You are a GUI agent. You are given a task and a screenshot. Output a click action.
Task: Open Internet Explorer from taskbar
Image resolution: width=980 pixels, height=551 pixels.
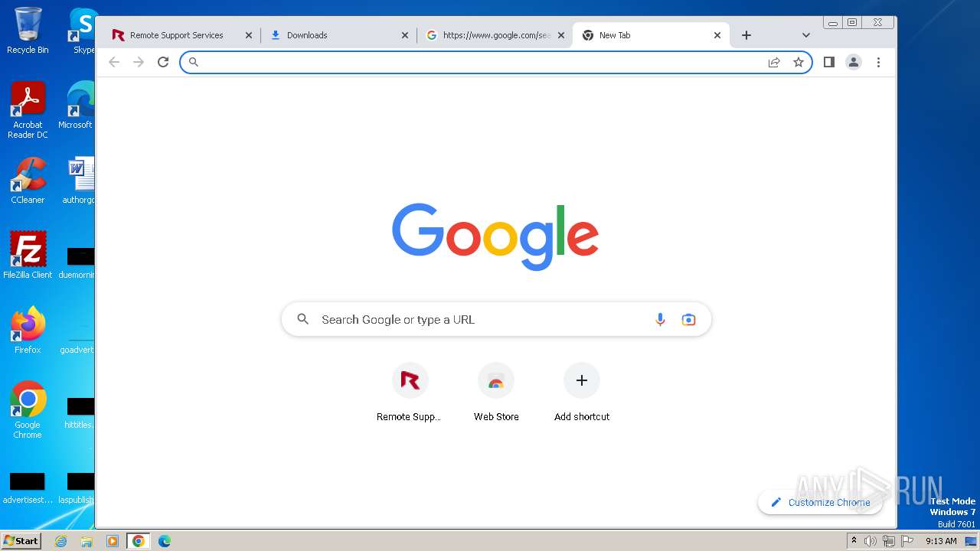tap(61, 541)
